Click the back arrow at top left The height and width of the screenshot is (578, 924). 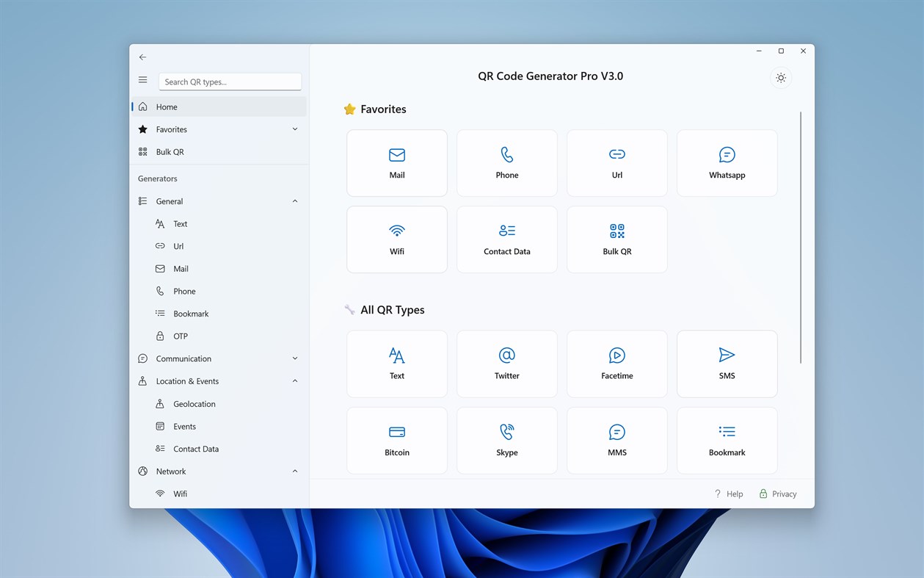click(x=142, y=57)
